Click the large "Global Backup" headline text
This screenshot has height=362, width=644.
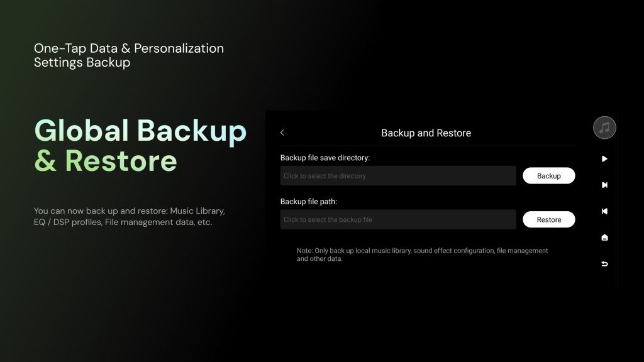click(x=140, y=130)
